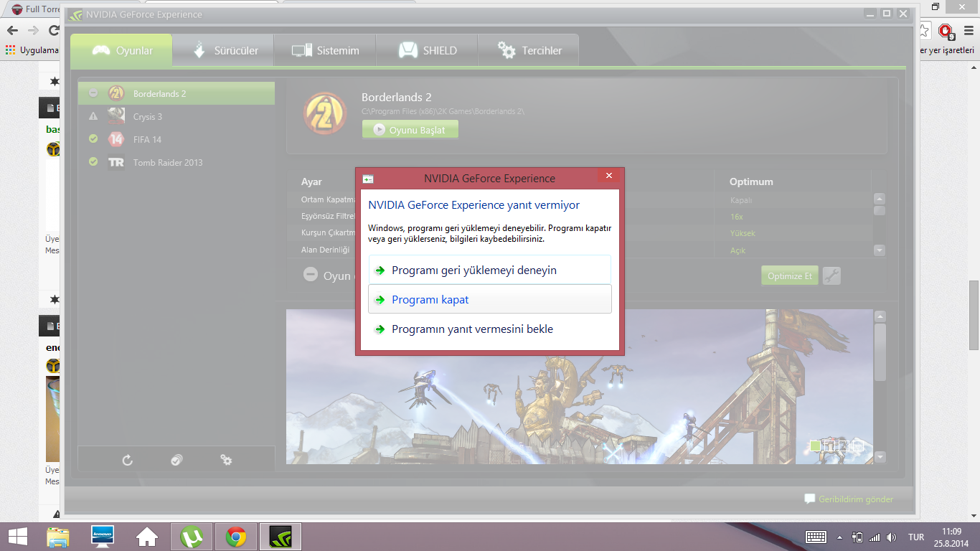Close the not-responding dialog with red X
980x551 pixels.
(x=608, y=176)
